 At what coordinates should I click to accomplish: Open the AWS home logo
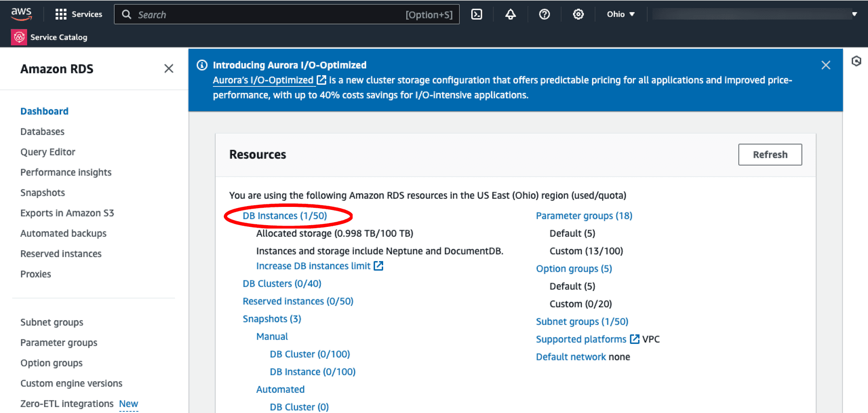(x=21, y=14)
